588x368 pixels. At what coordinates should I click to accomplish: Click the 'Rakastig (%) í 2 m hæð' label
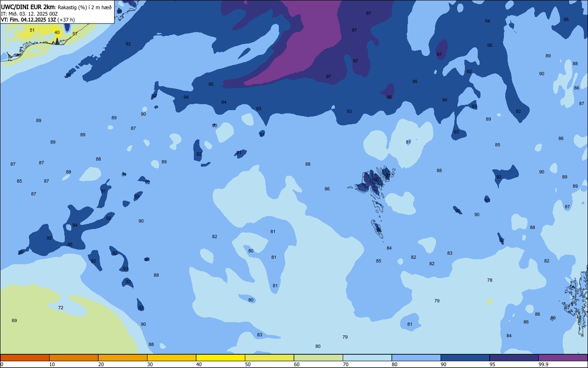coord(85,7)
